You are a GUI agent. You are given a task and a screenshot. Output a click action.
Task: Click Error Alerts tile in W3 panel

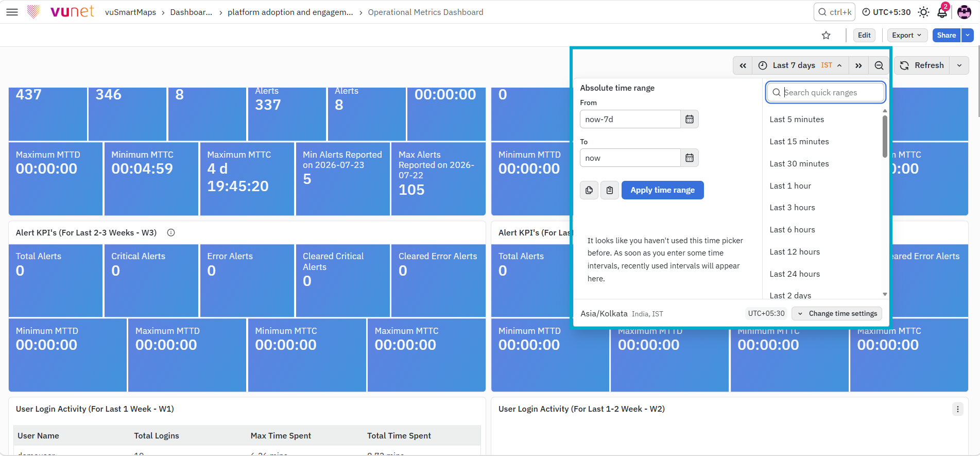247,281
